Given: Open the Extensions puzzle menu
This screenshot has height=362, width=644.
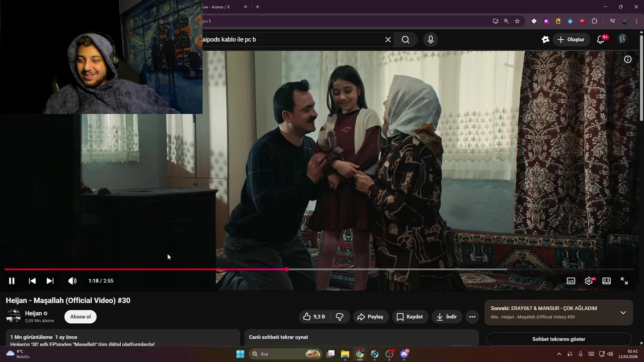Looking at the screenshot, I should (594, 21).
